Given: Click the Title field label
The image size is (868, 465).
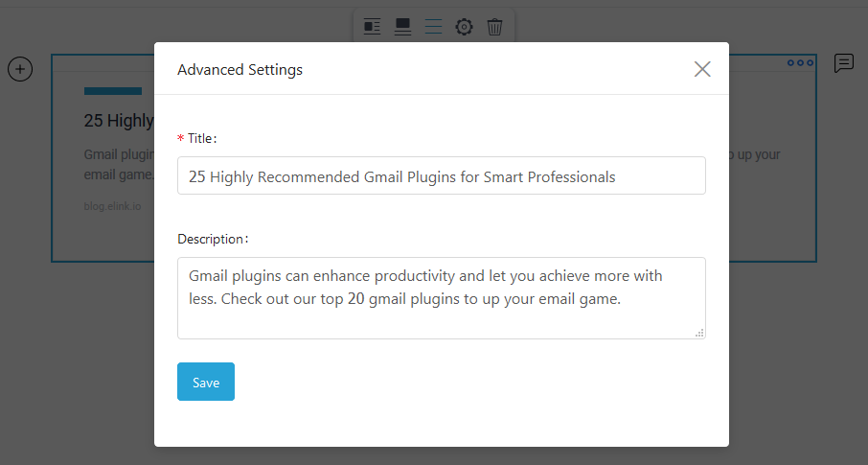Looking at the screenshot, I should point(201,139).
